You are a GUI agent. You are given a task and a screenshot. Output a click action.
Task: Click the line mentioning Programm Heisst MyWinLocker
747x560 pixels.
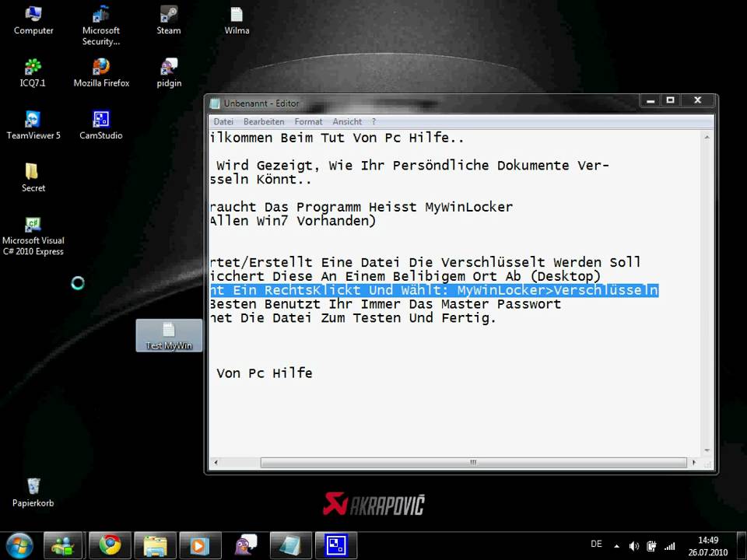[362, 207]
